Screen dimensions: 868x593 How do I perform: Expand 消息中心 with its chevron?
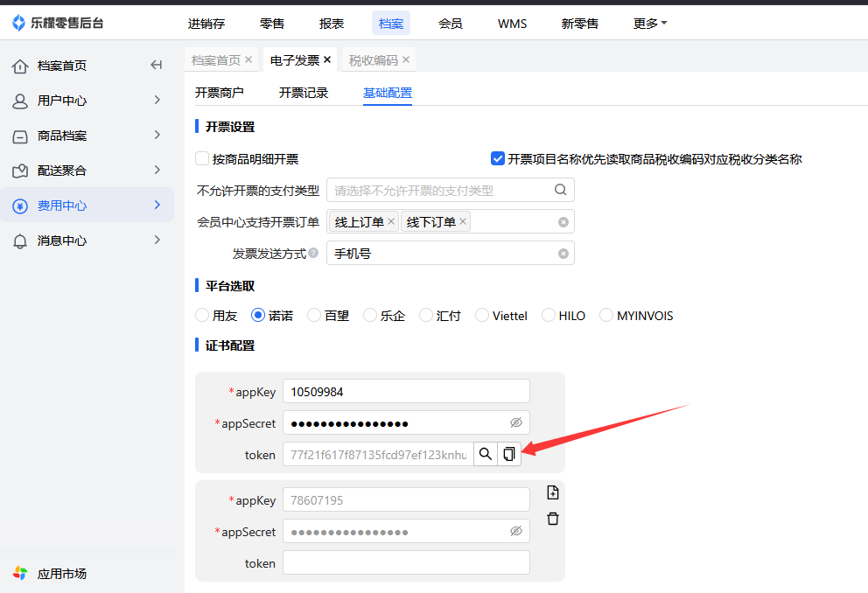(x=157, y=240)
